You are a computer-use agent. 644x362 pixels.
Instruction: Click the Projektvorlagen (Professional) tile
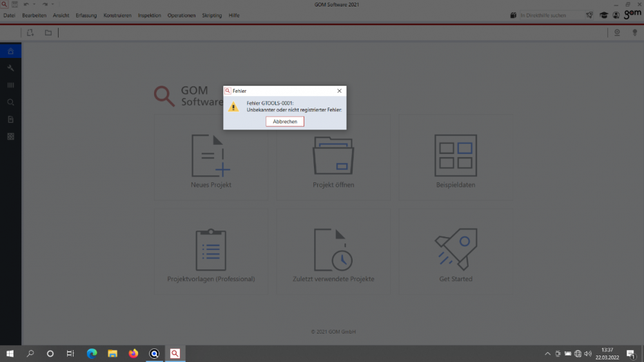211,251
